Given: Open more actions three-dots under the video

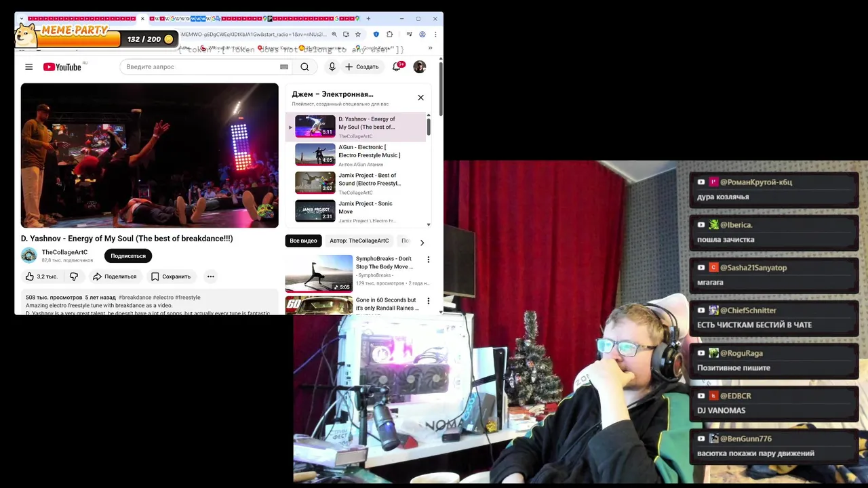Looking at the screenshot, I should point(211,277).
